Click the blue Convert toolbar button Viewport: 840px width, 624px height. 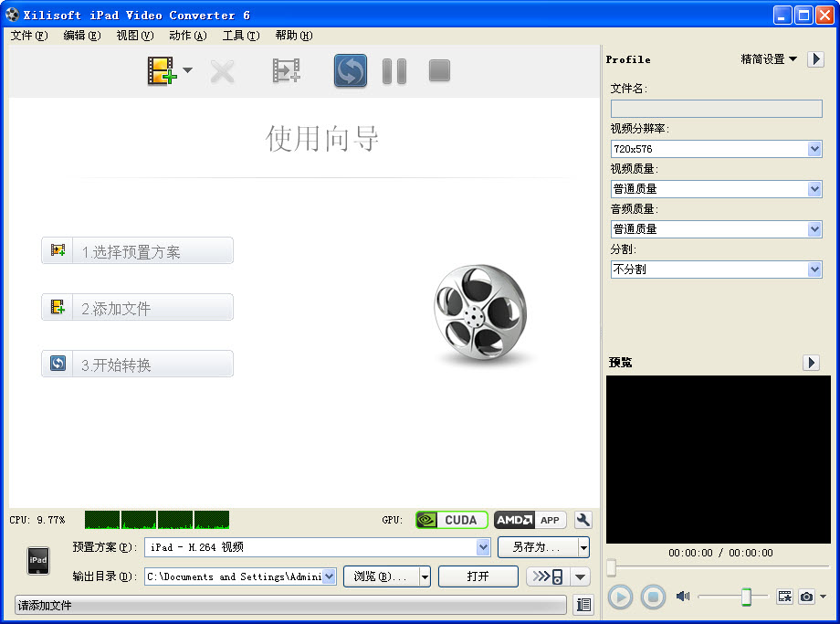click(351, 70)
